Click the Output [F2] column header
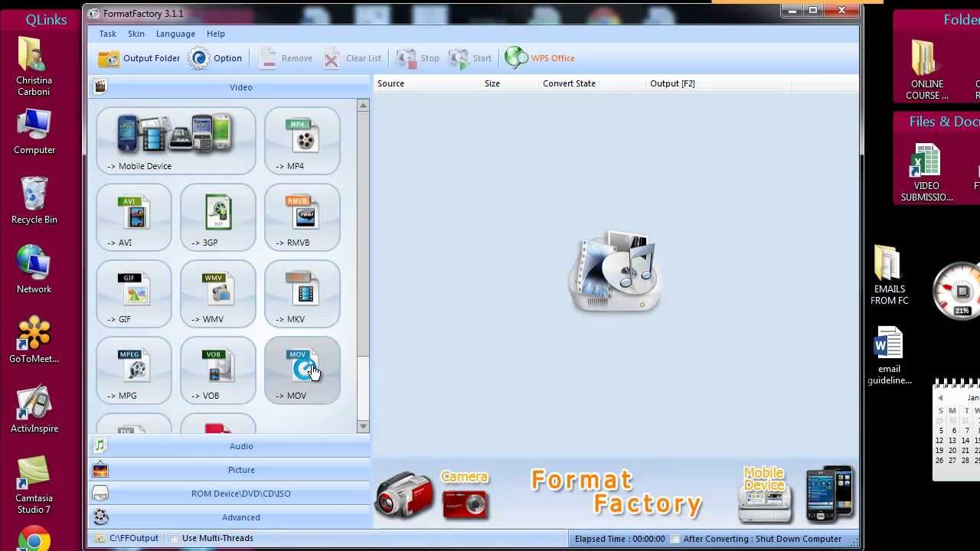 [718, 83]
